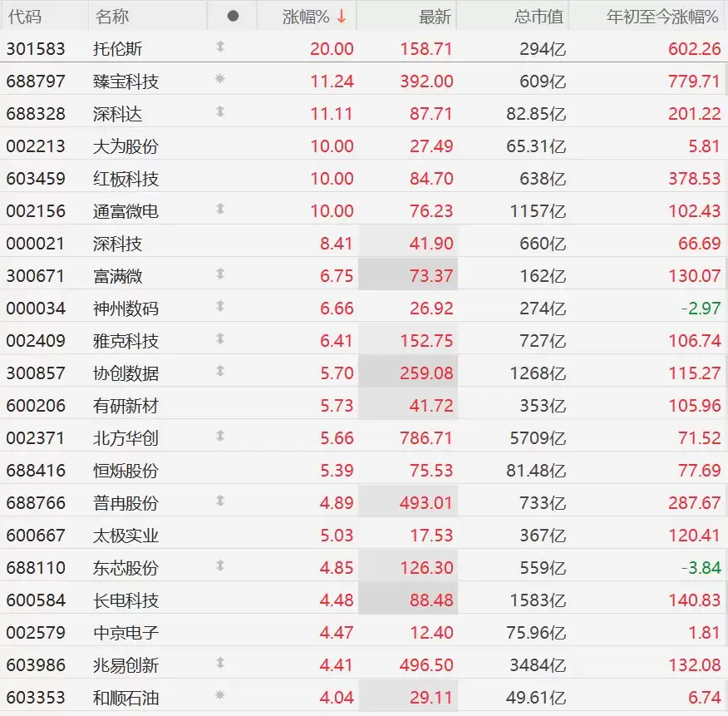Click the 协创数据 stock name
Viewport: 728px width, 716px height.
pyautogui.click(x=125, y=373)
